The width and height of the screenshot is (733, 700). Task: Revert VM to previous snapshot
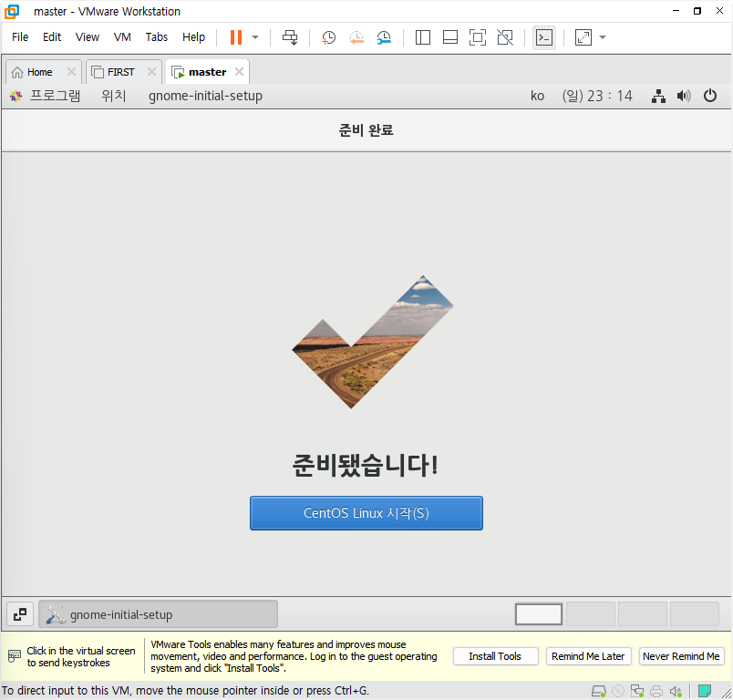(356, 37)
